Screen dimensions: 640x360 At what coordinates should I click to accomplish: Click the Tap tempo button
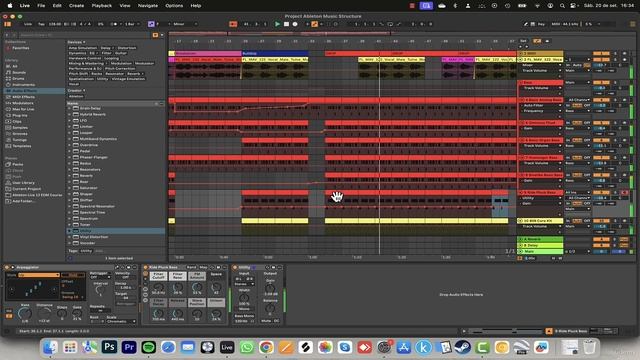(41, 24)
